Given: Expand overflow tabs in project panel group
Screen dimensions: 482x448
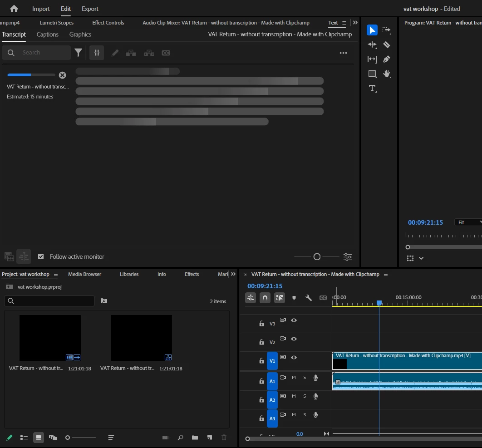Looking at the screenshot, I should (x=233, y=274).
